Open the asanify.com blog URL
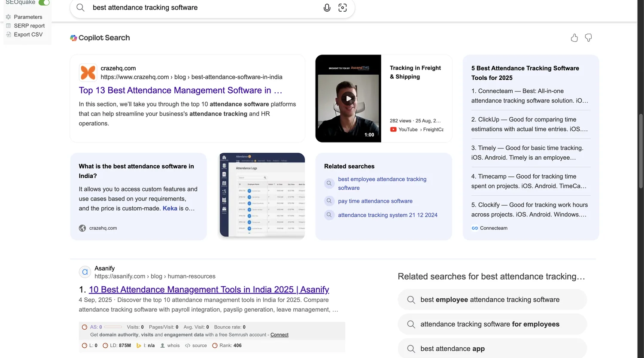 click(x=155, y=276)
